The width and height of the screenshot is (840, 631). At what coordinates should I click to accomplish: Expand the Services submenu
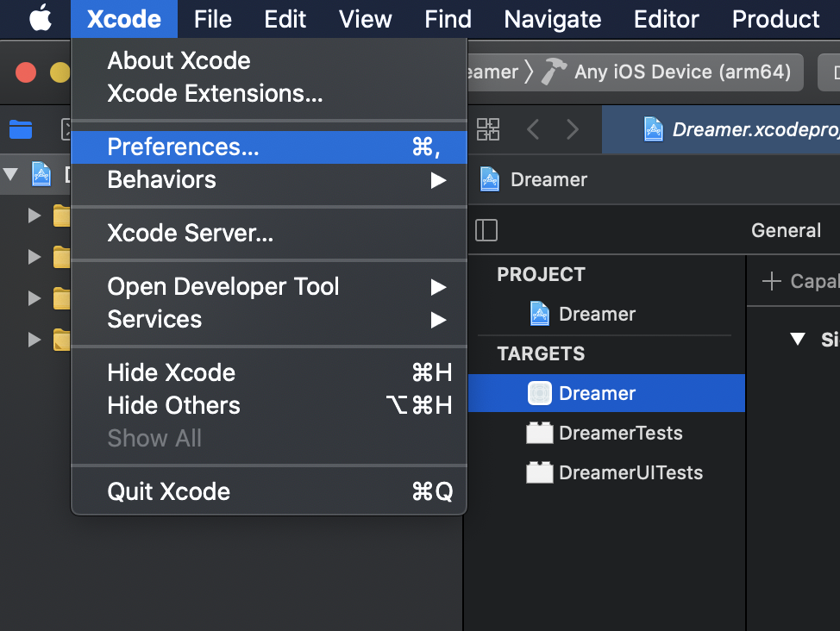(269, 319)
